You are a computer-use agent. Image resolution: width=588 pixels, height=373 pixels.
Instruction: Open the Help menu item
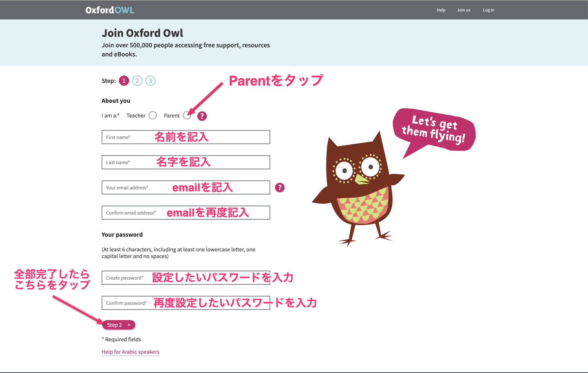(x=441, y=10)
